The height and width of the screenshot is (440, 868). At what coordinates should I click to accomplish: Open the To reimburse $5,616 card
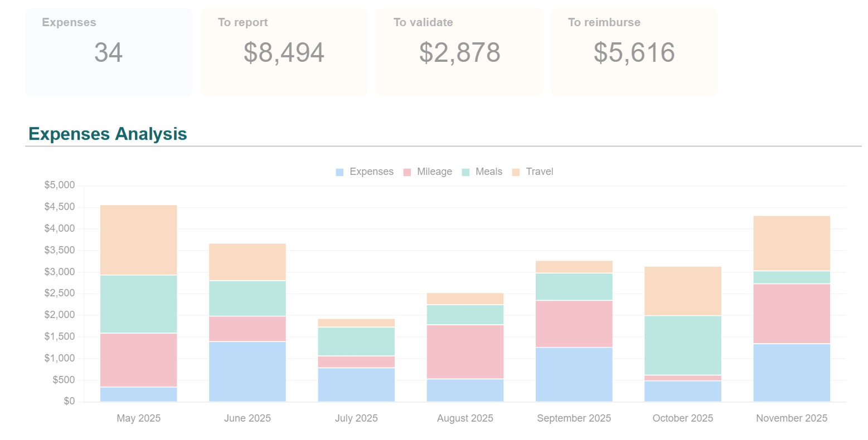634,52
